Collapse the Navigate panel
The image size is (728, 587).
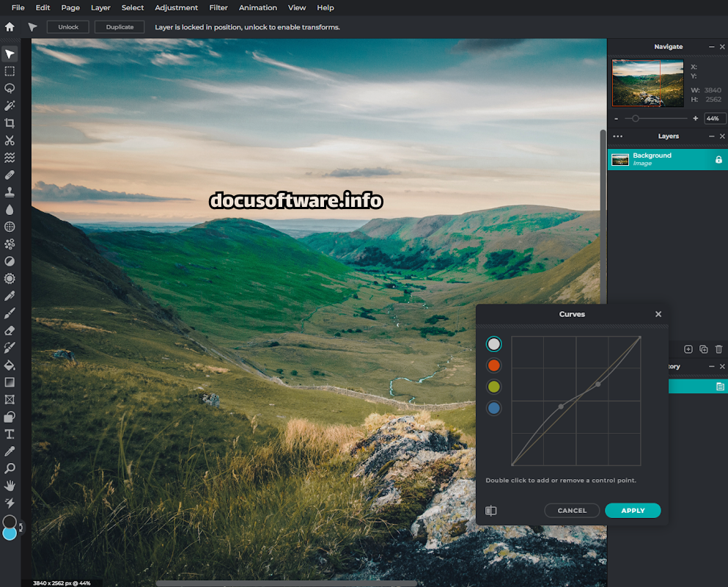pyautogui.click(x=711, y=47)
